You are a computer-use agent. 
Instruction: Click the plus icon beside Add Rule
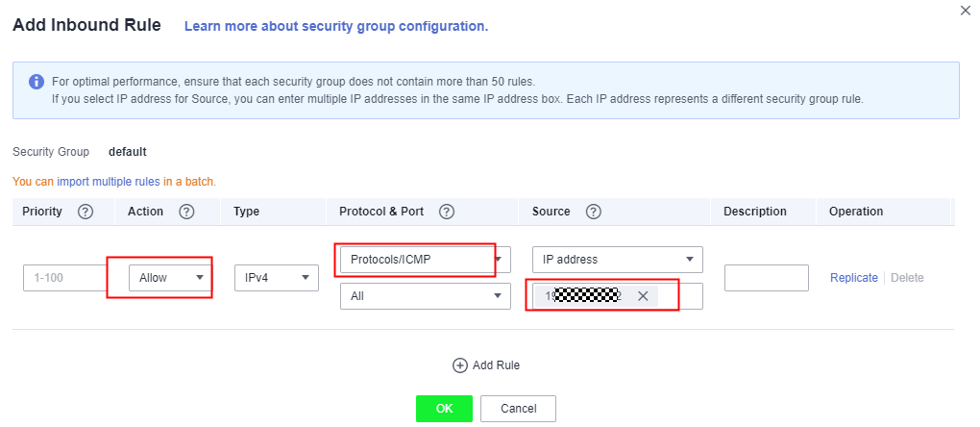point(460,365)
